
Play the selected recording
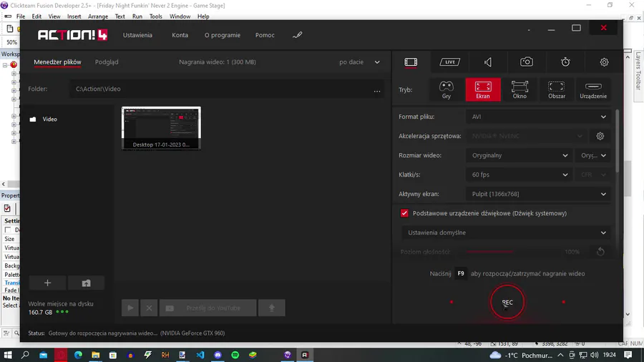[130, 308]
